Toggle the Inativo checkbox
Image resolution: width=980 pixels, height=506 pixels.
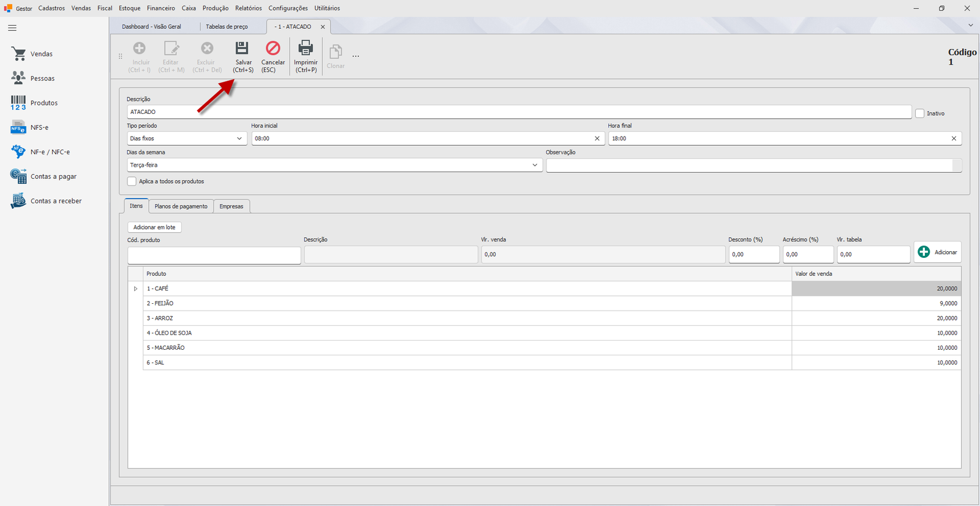tap(919, 113)
